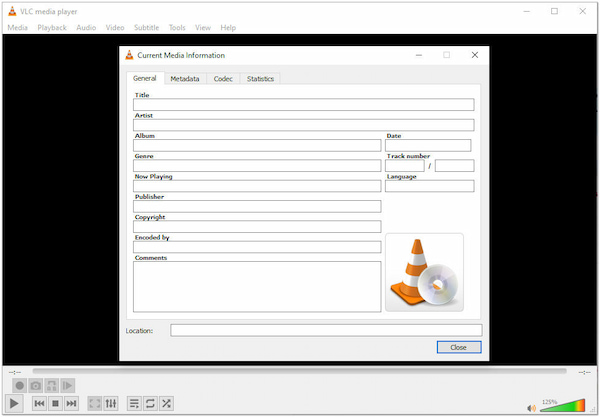
Task: Switch to the General tab
Action: 145,78
